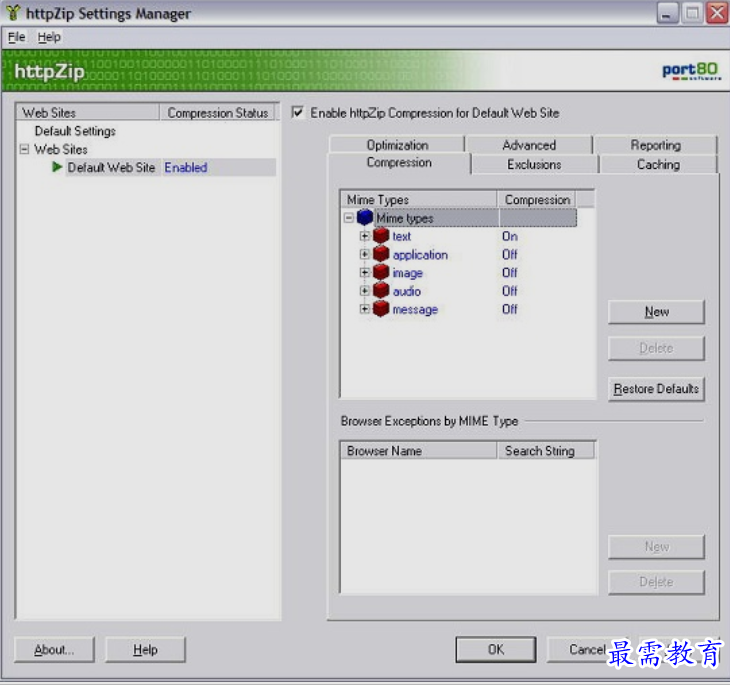Viewport: 730px width, 685px height.
Task: Switch to the Advanced tab
Action: point(529,145)
